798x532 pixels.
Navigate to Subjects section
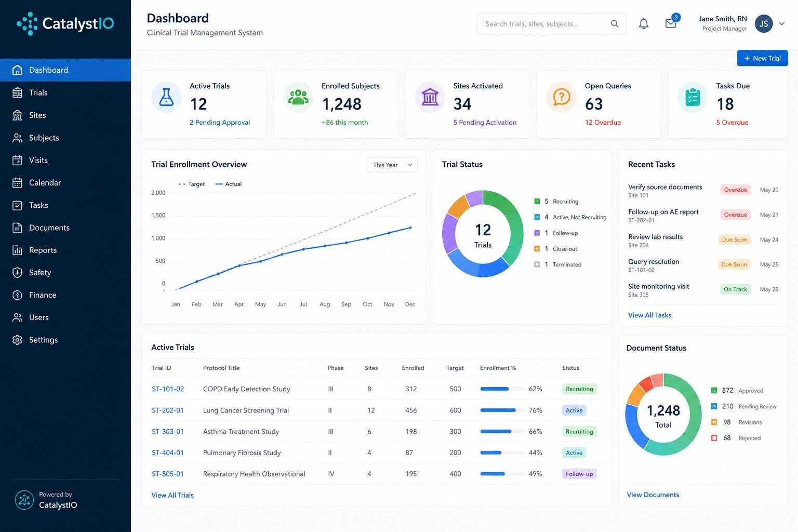coord(65,138)
